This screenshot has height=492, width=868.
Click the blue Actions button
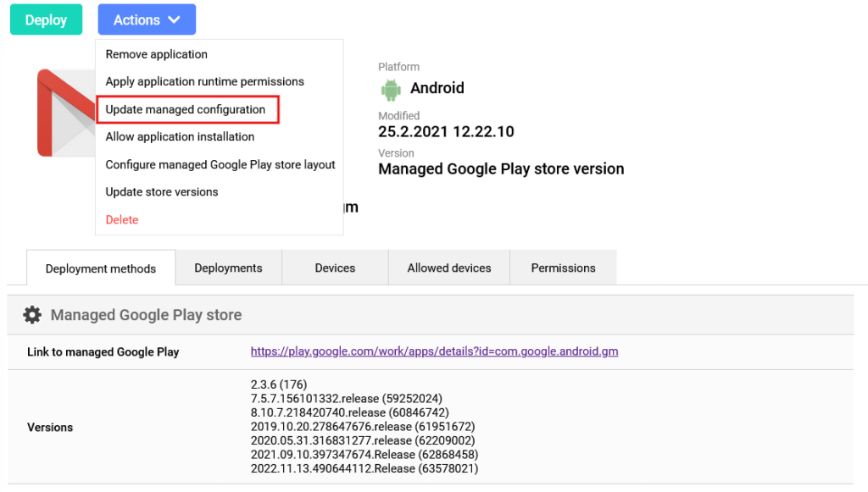point(146,19)
